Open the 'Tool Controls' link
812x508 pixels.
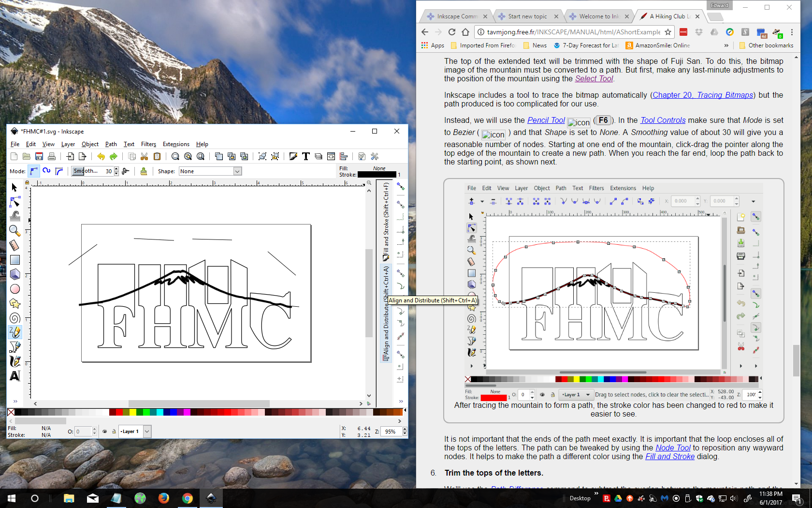tap(663, 120)
